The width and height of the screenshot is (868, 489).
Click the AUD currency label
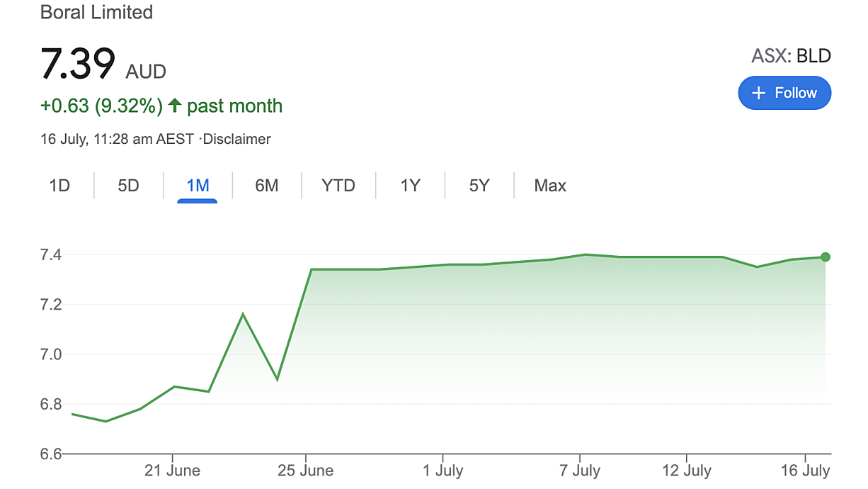click(x=146, y=72)
